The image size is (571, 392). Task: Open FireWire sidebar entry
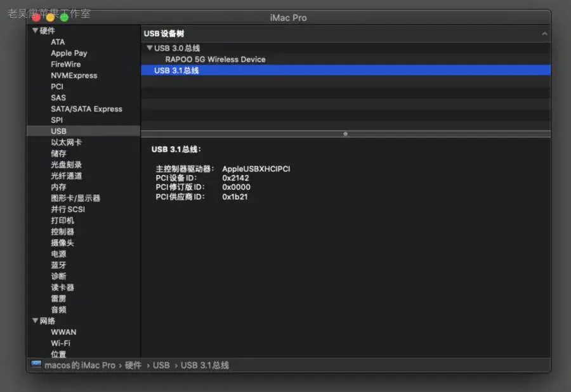[x=65, y=65]
